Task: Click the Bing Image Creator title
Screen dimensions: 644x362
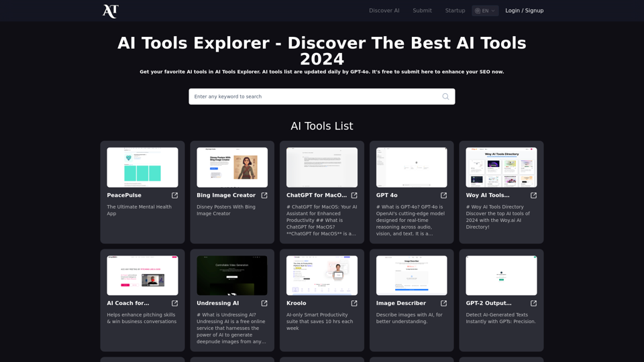Action: point(226,195)
